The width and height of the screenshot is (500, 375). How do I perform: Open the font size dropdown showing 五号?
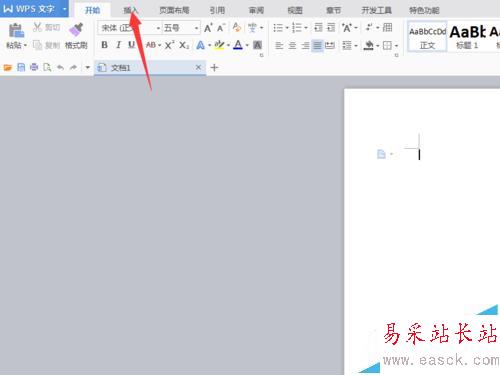[196, 28]
